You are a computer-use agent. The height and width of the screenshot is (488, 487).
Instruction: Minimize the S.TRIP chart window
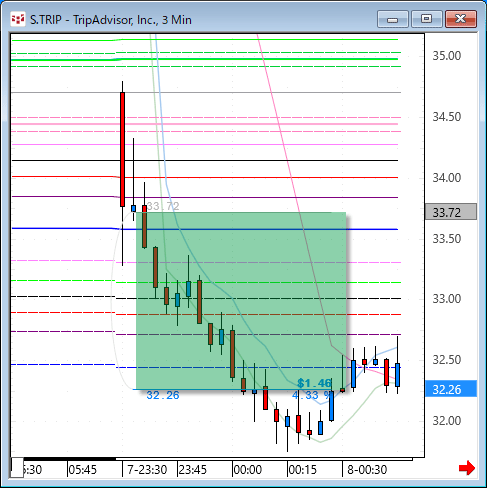pos(393,19)
